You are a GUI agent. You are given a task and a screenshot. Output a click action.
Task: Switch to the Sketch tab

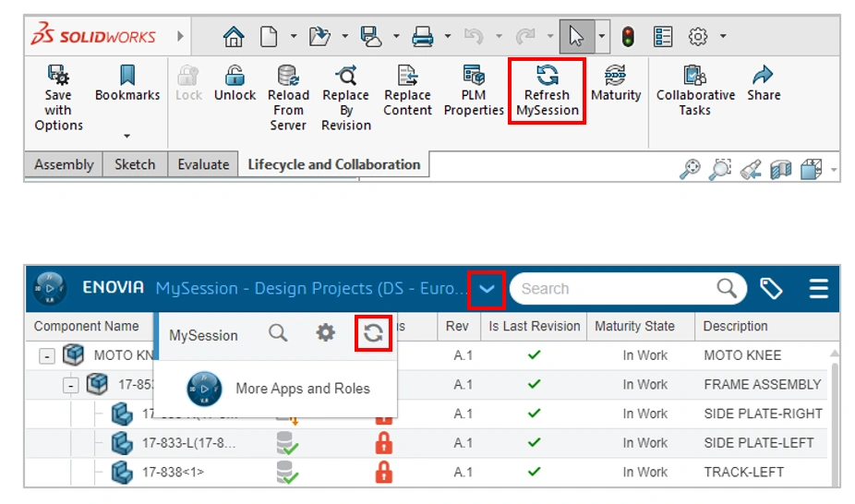(x=135, y=164)
